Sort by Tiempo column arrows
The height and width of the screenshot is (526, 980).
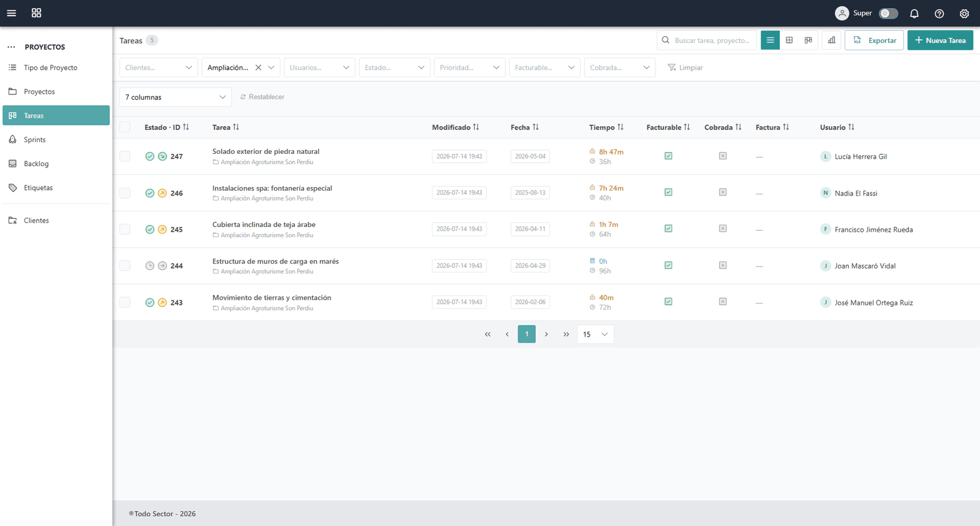[x=620, y=127]
